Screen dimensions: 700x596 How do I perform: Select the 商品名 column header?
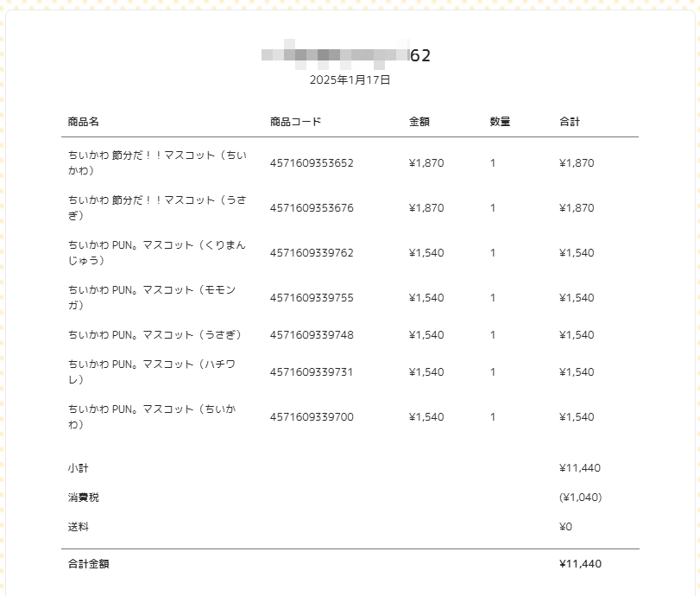click(x=84, y=122)
